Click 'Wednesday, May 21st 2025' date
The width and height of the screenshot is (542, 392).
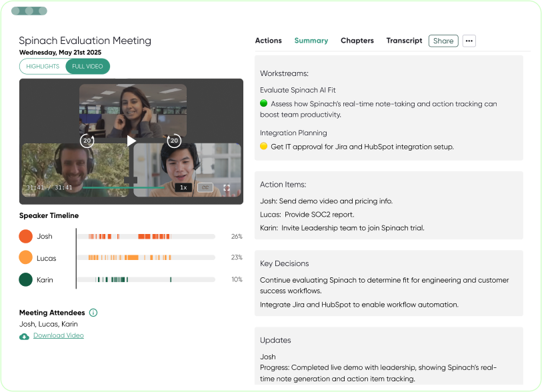[60, 53]
